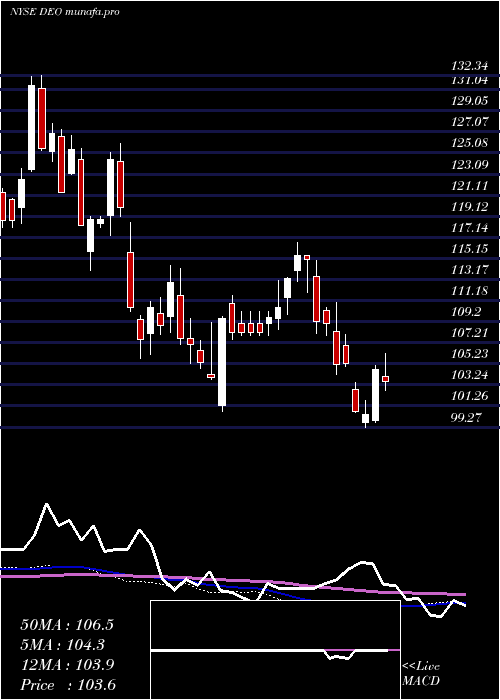Viewport: 500px width, 700px height.
Task: Click inside the MACD indicator box
Action: 275,650
